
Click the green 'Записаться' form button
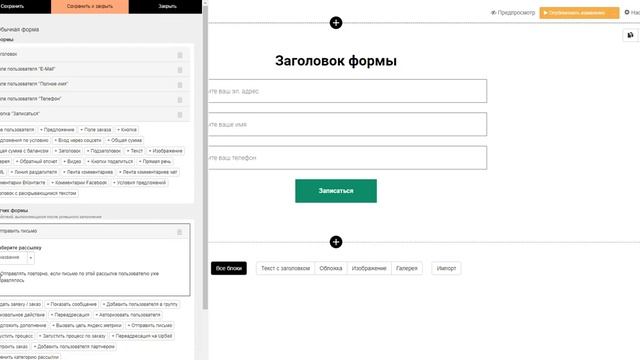[x=336, y=191]
